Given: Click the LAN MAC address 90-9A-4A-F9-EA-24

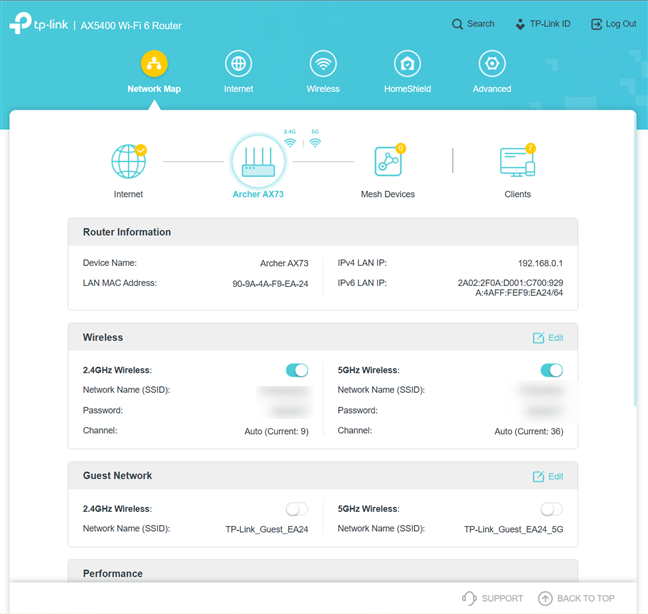Looking at the screenshot, I should point(270,284).
